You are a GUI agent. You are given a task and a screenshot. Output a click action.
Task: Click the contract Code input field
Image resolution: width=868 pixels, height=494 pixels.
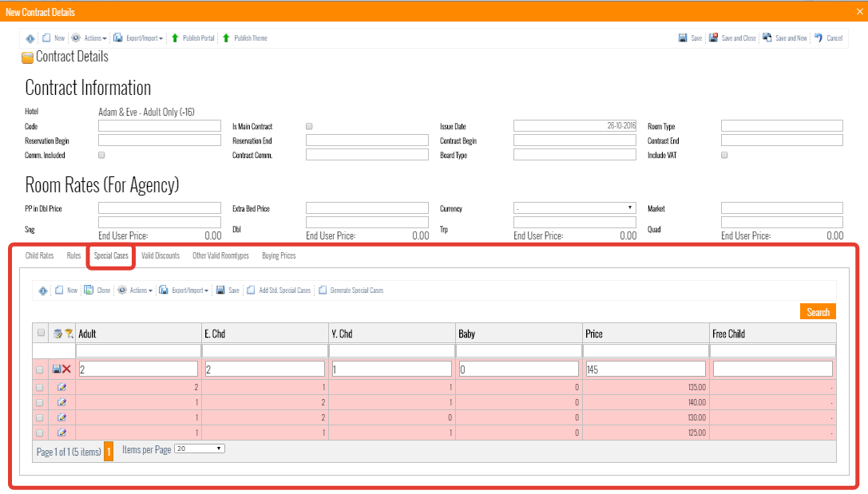click(x=160, y=126)
